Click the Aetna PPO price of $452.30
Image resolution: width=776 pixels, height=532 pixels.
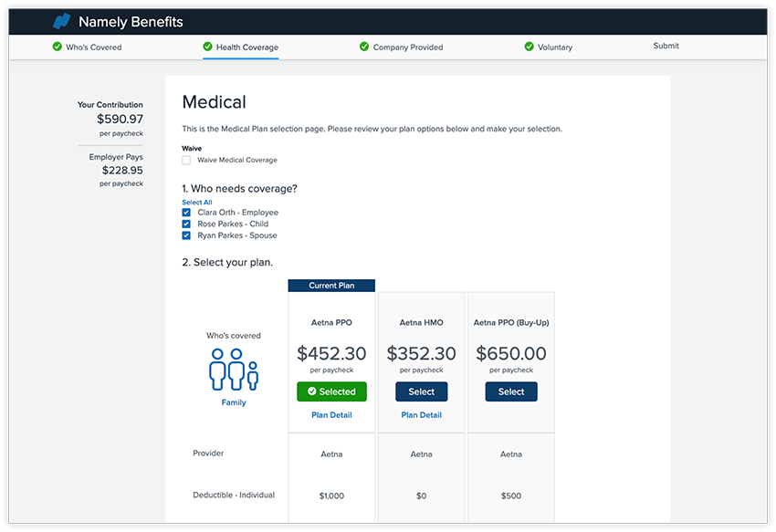[x=331, y=352]
